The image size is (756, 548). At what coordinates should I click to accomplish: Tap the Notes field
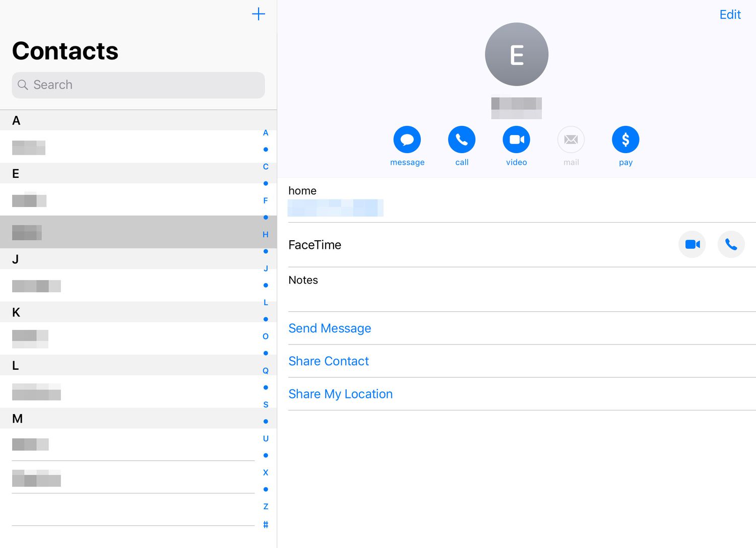(519, 290)
